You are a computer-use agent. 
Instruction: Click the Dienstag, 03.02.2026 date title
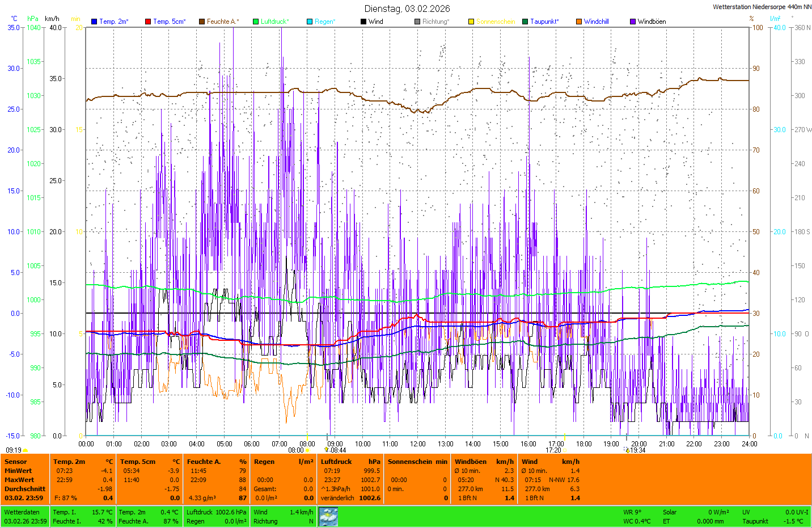click(407, 9)
